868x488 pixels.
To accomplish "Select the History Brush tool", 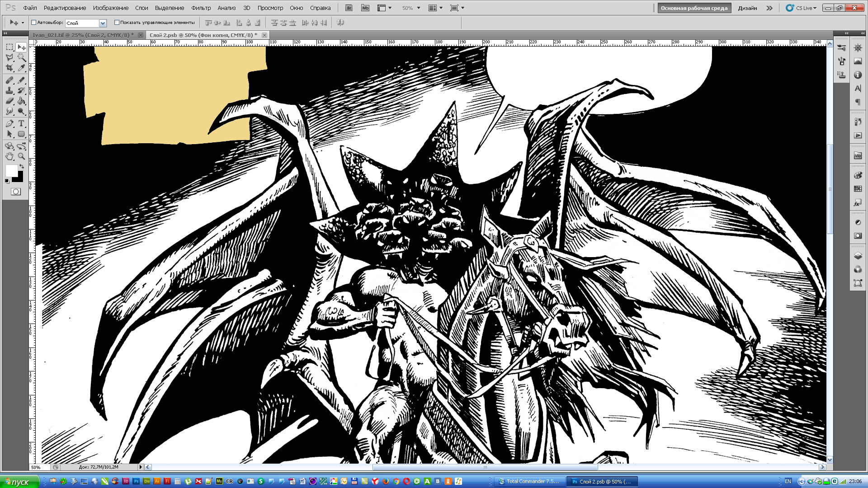I will pyautogui.click(x=21, y=90).
